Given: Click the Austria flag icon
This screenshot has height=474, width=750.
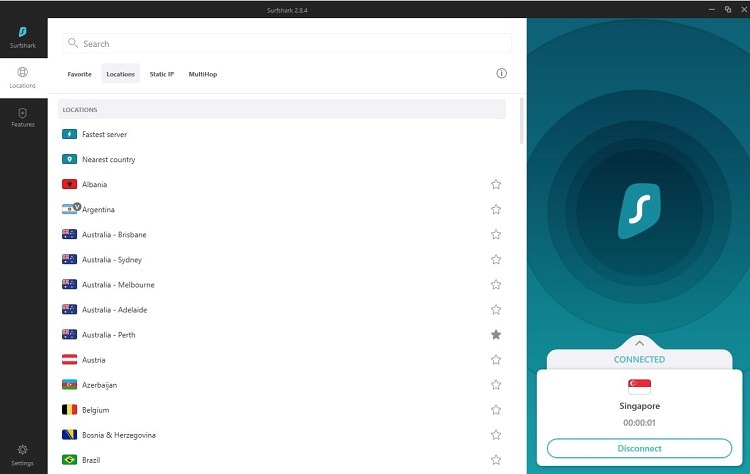Looking at the screenshot, I should (69, 359).
